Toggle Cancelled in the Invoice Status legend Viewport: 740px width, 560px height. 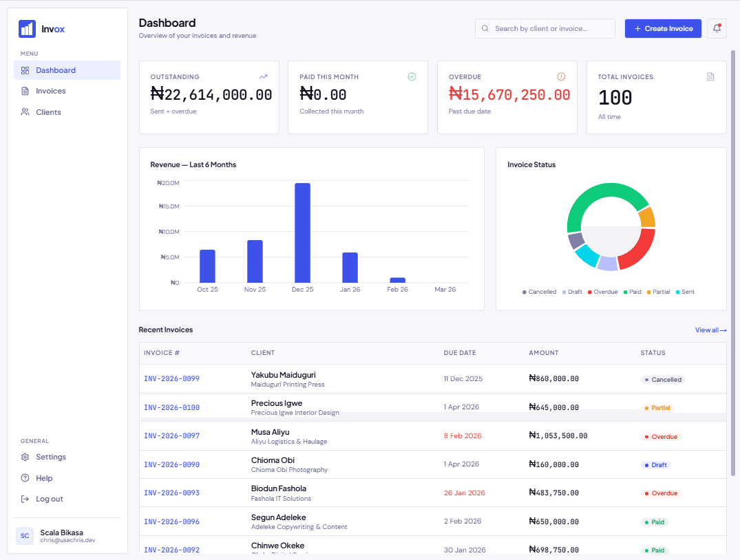540,291
